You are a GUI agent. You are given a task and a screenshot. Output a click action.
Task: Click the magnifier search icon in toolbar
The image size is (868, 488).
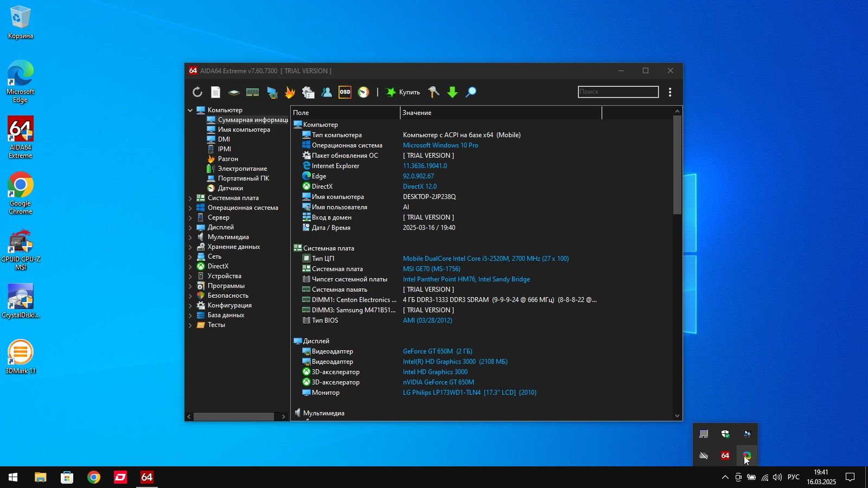click(x=471, y=92)
